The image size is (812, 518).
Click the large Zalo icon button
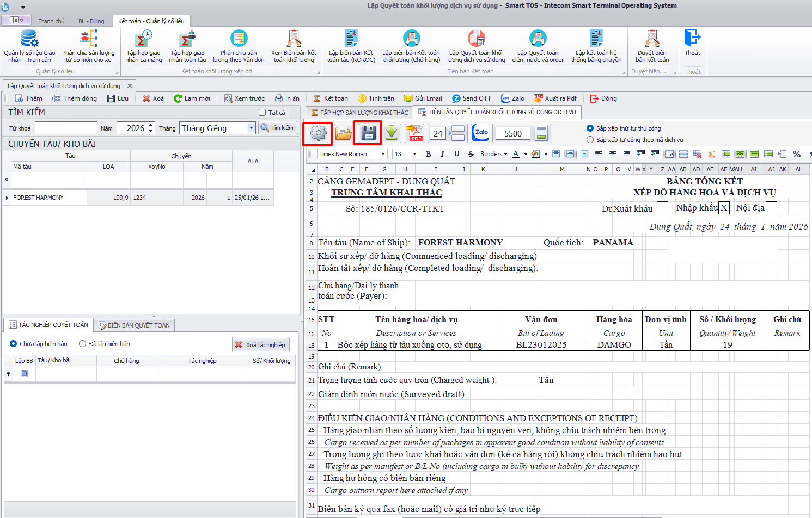(x=481, y=133)
